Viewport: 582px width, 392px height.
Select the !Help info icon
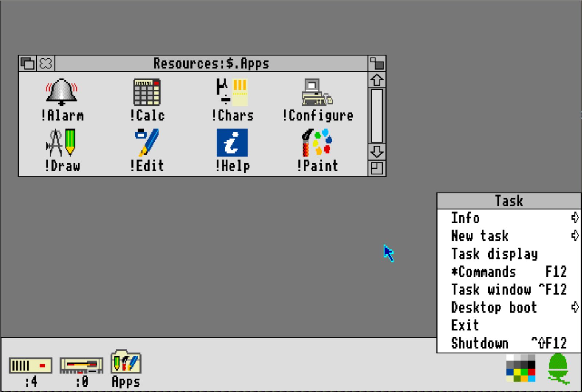(232, 142)
